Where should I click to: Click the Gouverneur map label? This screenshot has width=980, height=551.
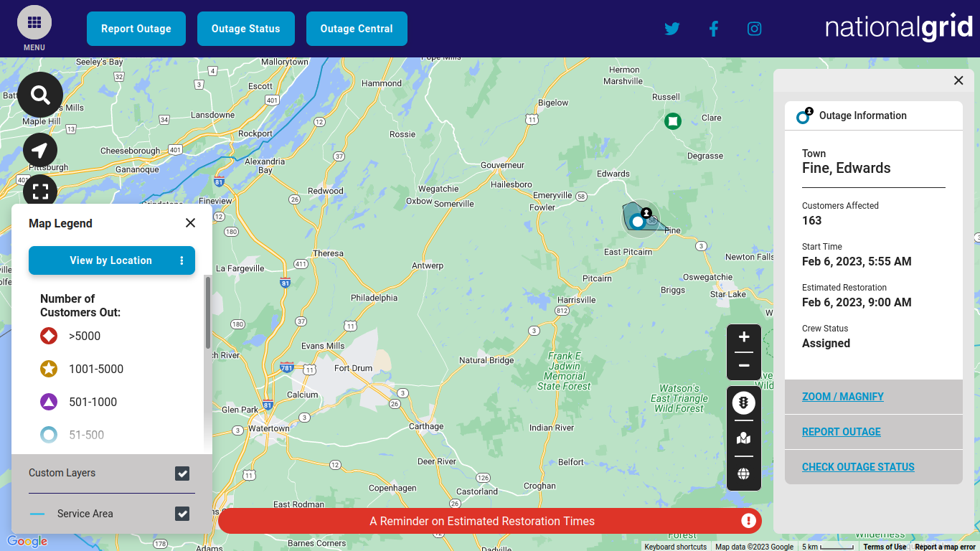click(x=502, y=165)
